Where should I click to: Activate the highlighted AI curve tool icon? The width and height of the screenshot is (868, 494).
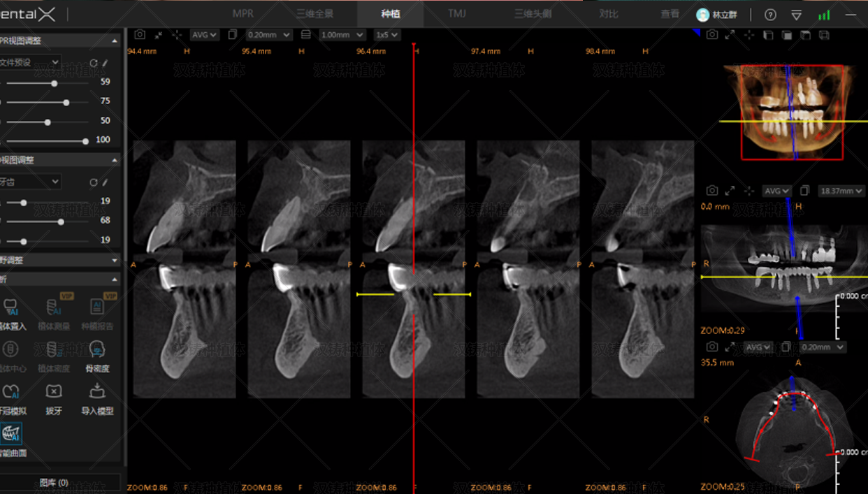(11, 434)
